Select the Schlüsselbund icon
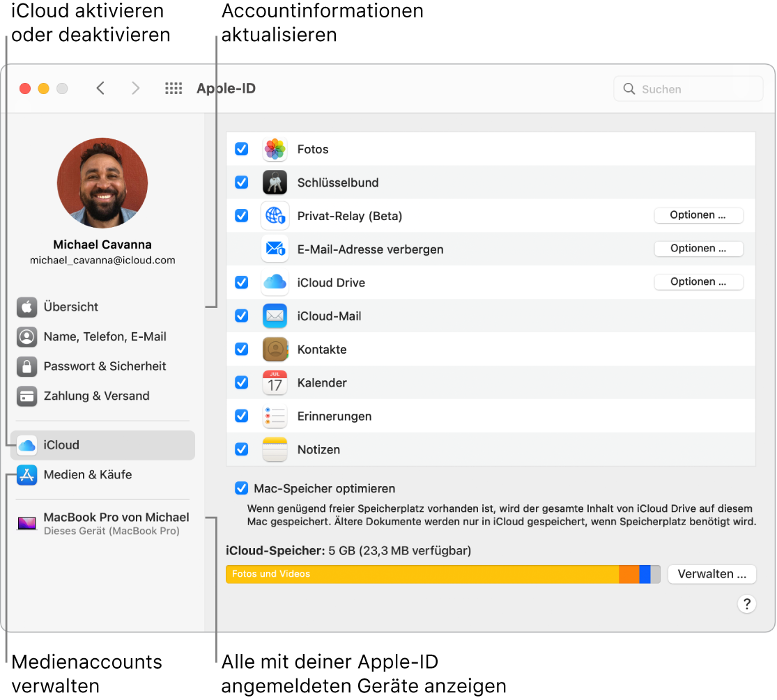 [275, 182]
